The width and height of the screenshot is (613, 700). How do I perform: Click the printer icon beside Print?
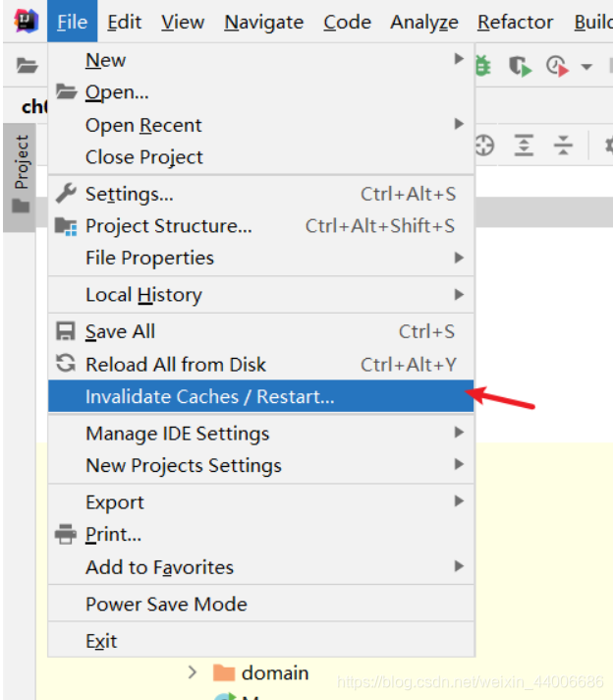66,534
